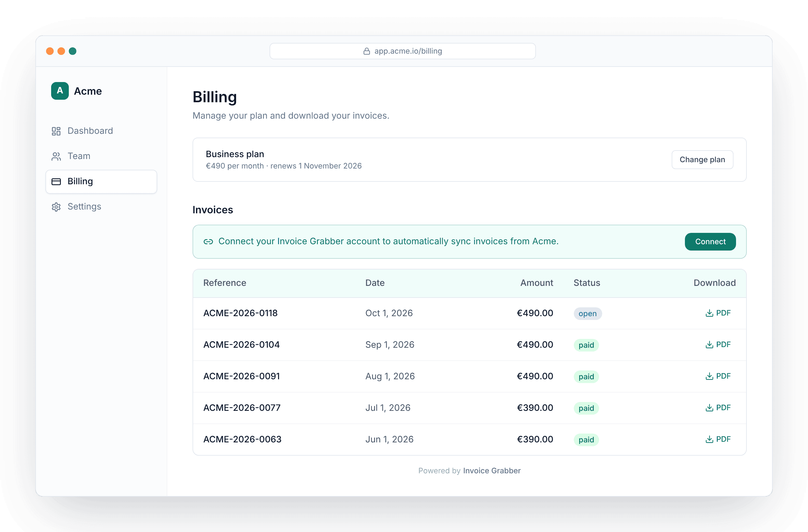Click the €390.00 amount for Jul 1, 2026
Image resolution: width=808 pixels, height=532 pixels.
click(535, 408)
